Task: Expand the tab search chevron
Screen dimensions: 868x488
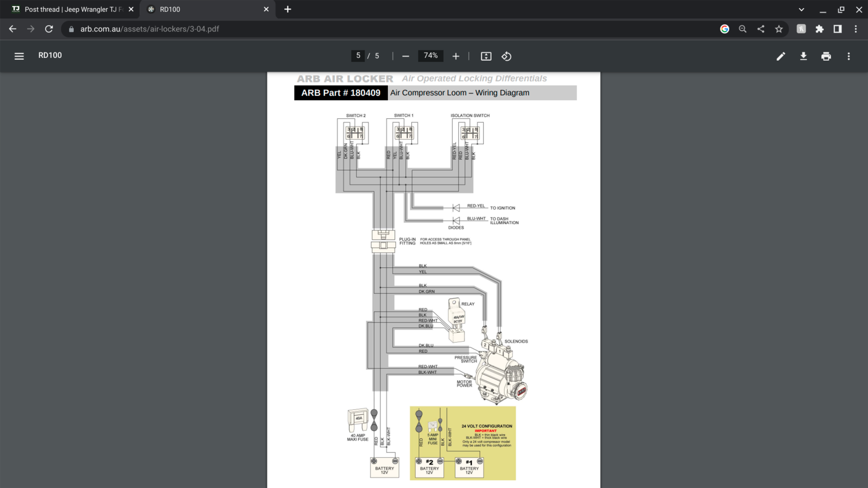Action: [x=801, y=9]
